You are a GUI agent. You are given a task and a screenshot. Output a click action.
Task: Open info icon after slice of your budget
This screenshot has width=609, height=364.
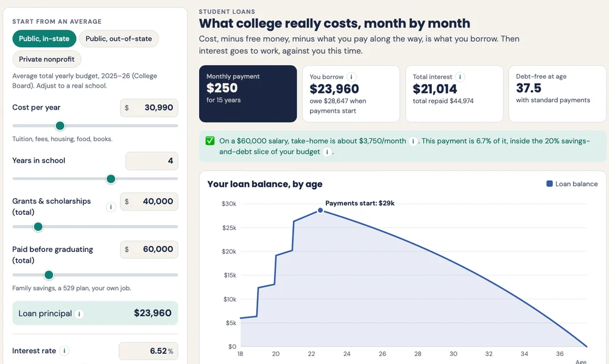click(327, 152)
